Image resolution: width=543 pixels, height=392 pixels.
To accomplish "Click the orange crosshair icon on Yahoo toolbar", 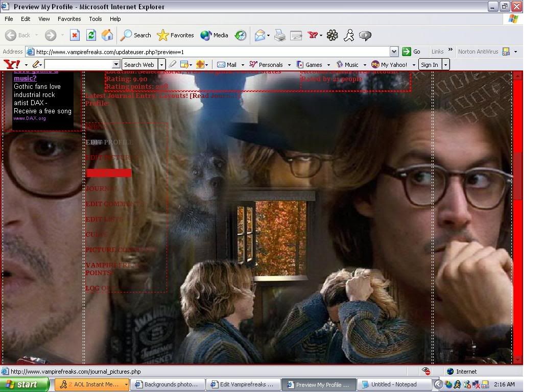I will point(200,64).
